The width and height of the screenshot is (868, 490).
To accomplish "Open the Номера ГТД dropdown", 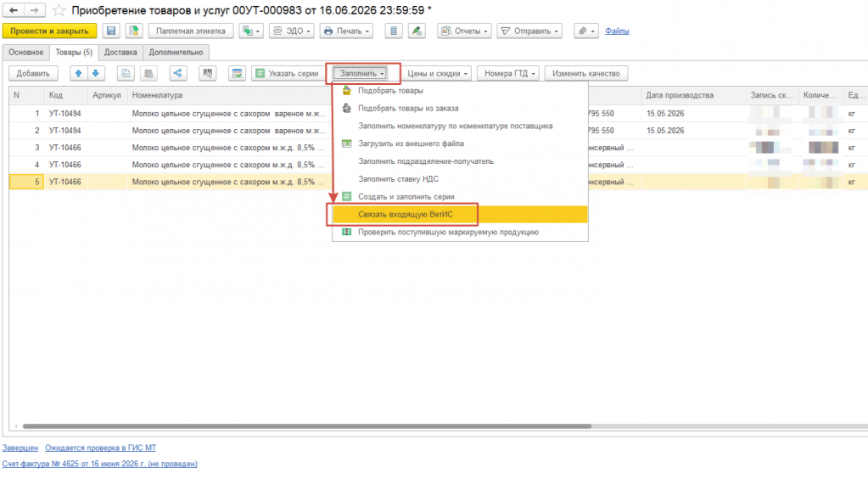I will [509, 73].
